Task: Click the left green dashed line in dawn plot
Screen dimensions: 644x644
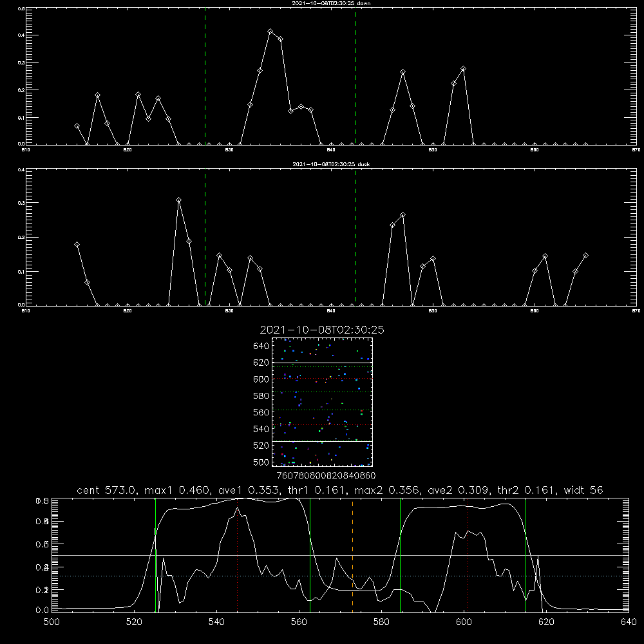Action: tap(205, 76)
